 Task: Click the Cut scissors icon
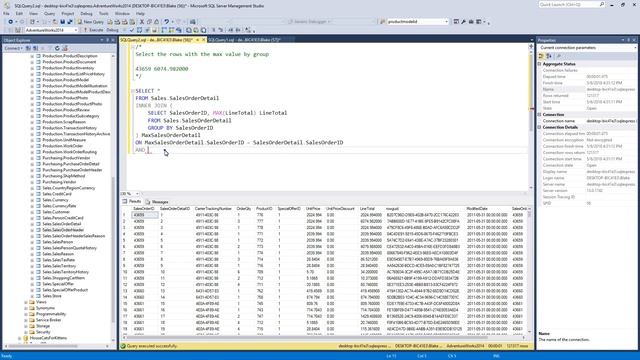(x=142, y=22)
